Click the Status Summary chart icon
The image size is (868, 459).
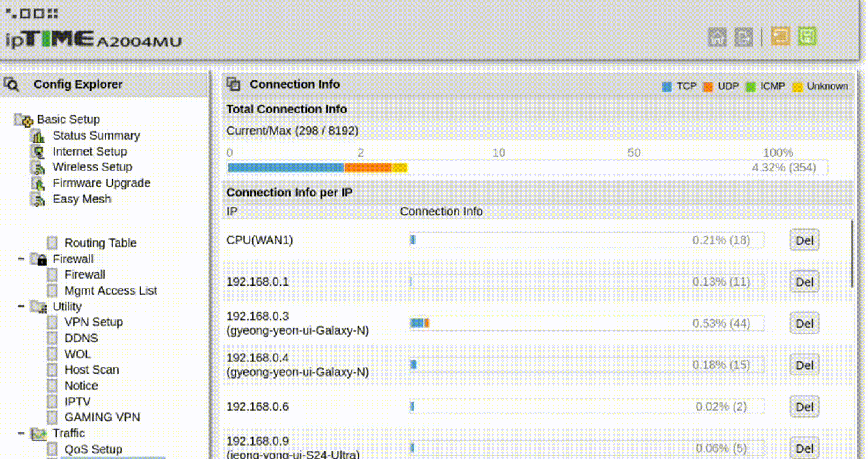click(x=39, y=136)
